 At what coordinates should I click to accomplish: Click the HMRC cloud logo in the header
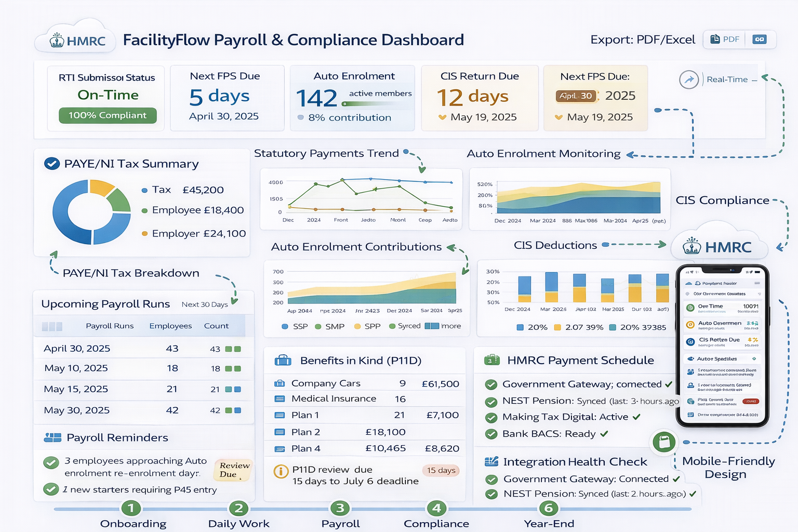(74, 38)
